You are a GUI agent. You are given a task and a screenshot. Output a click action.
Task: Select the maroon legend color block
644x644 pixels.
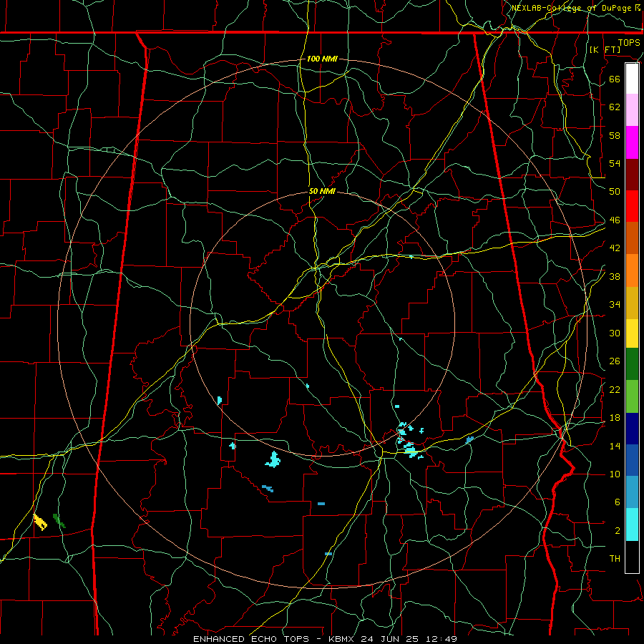coord(632,175)
